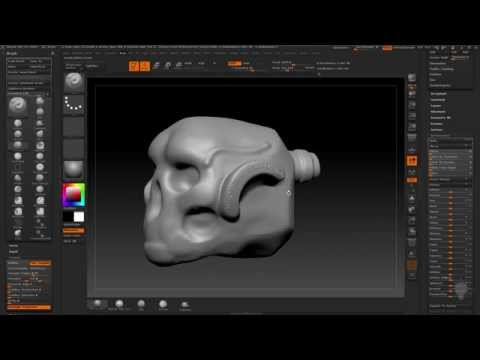Image resolution: width=480 pixels, height=360 pixels.
Task: Activate the Scale transform icon on top shelf
Action: coord(168,66)
